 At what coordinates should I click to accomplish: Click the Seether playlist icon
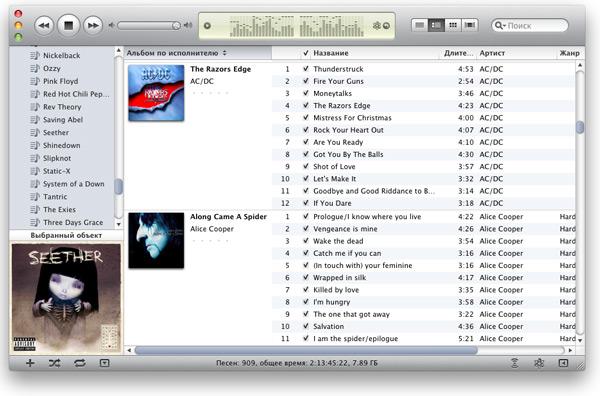[x=35, y=132]
